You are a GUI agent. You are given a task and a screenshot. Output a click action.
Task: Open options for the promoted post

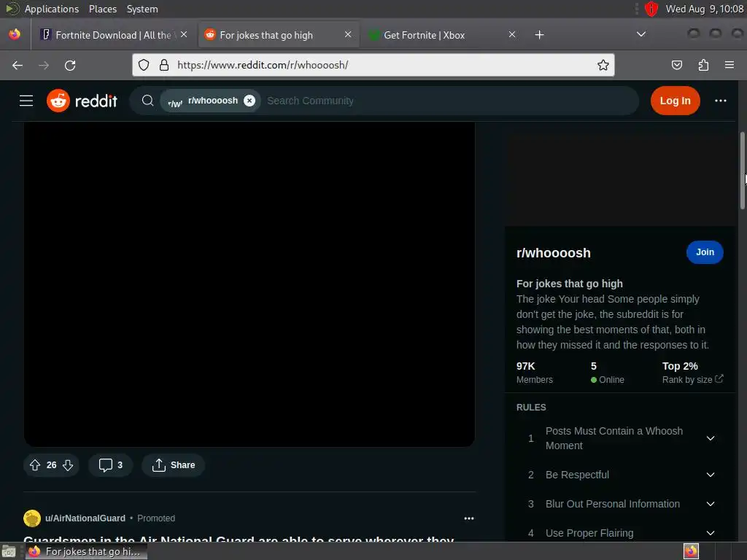[469, 518]
